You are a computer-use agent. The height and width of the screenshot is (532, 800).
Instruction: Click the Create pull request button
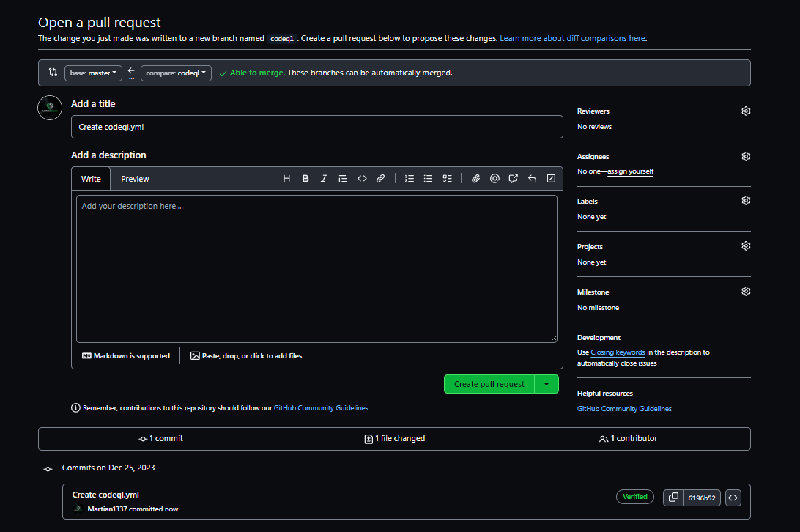(489, 384)
